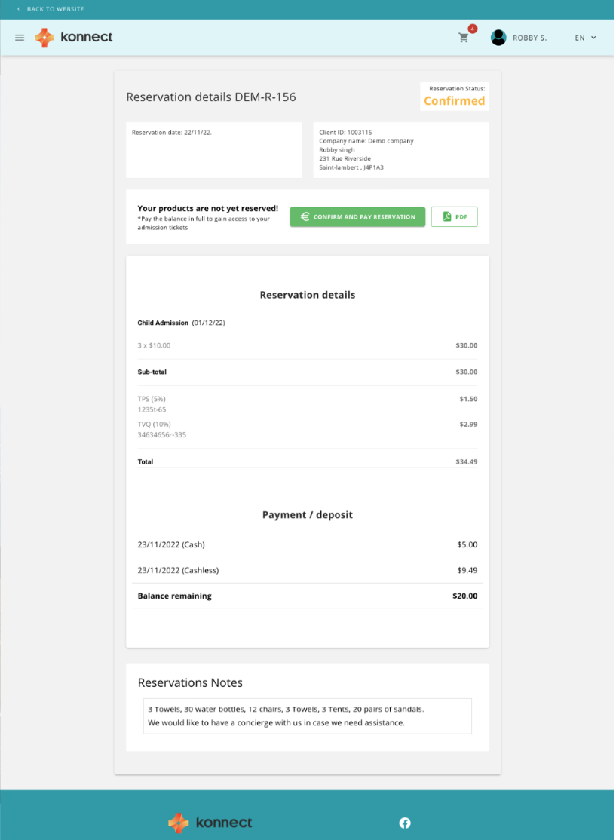616x840 pixels.
Task: Click the red cart badge showing 4
Action: pos(473,29)
